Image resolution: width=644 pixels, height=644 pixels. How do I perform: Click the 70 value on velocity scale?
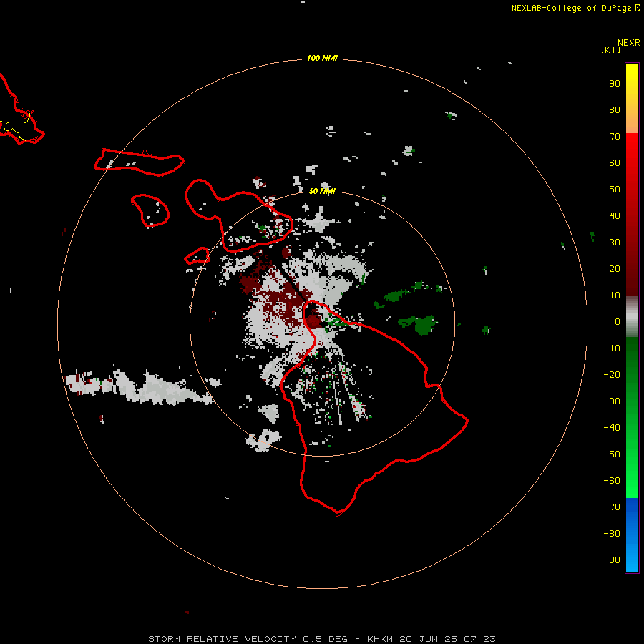tap(615, 137)
